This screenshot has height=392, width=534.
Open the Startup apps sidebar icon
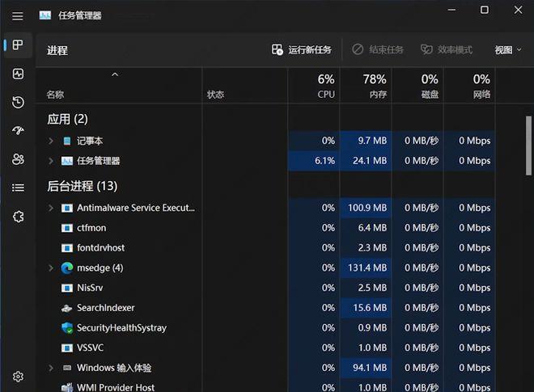(18, 131)
